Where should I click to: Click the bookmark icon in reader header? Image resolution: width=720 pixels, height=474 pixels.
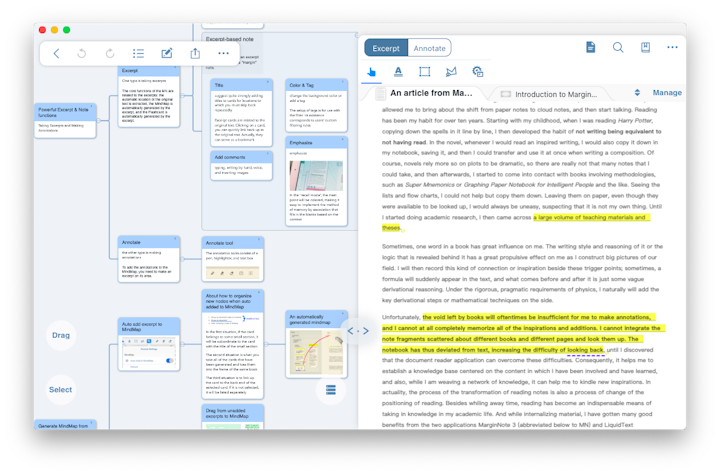645,47
